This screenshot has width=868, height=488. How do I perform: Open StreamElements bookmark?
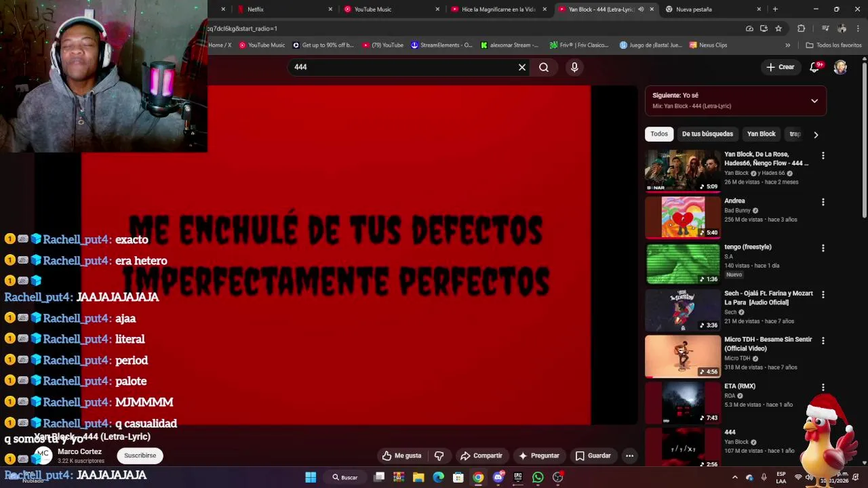coord(441,45)
